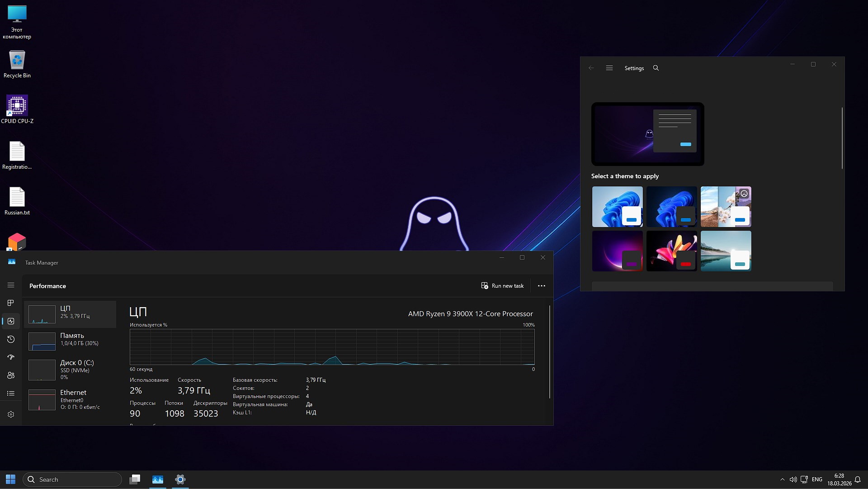The width and height of the screenshot is (868, 489).
Task: Open the more-options (...) menu on the Performance page
Action: click(542, 285)
